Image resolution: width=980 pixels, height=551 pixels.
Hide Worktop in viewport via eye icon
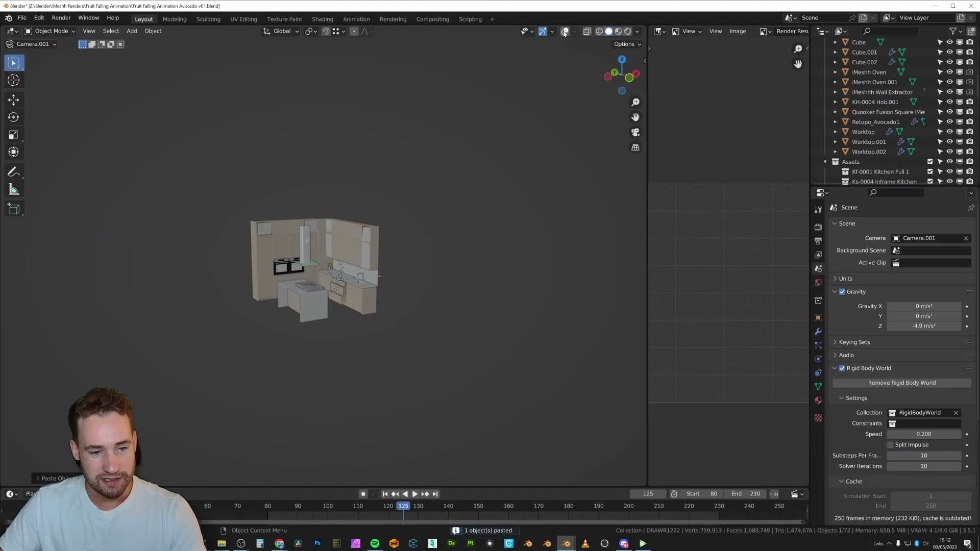point(950,132)
